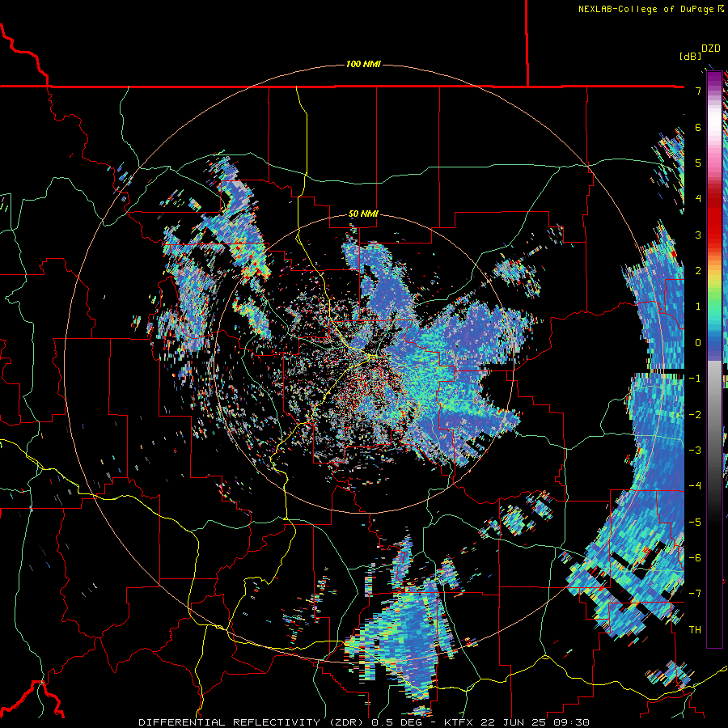The height and width of the screenshot is (728, 728).
Task: Click the -2 value on color scale
Action: coord(695,415)
